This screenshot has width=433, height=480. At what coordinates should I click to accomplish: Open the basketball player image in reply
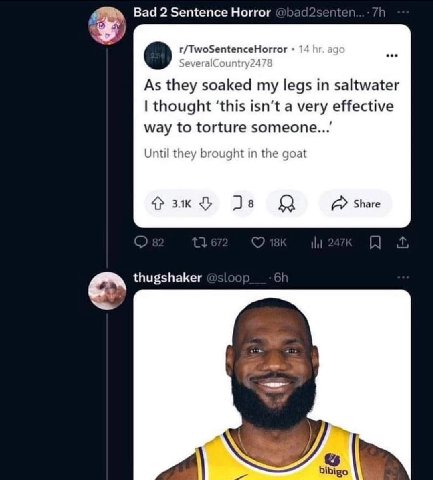tap(272, 385)
